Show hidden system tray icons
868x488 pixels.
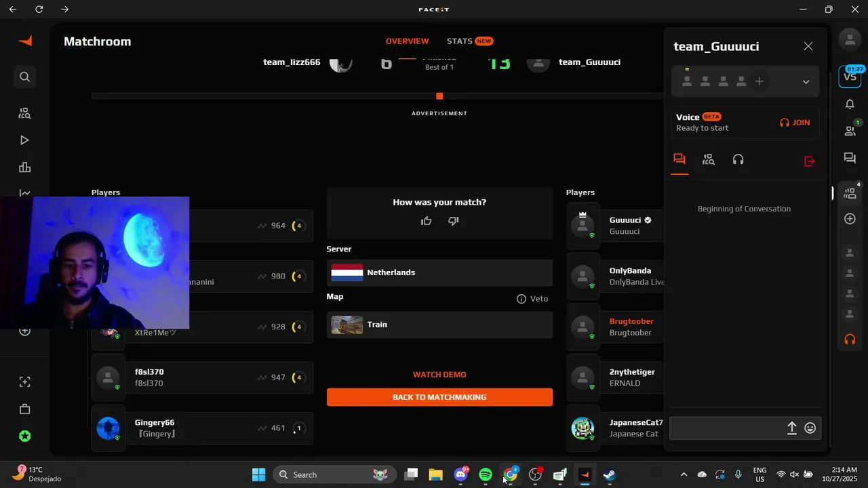point(684,474)
